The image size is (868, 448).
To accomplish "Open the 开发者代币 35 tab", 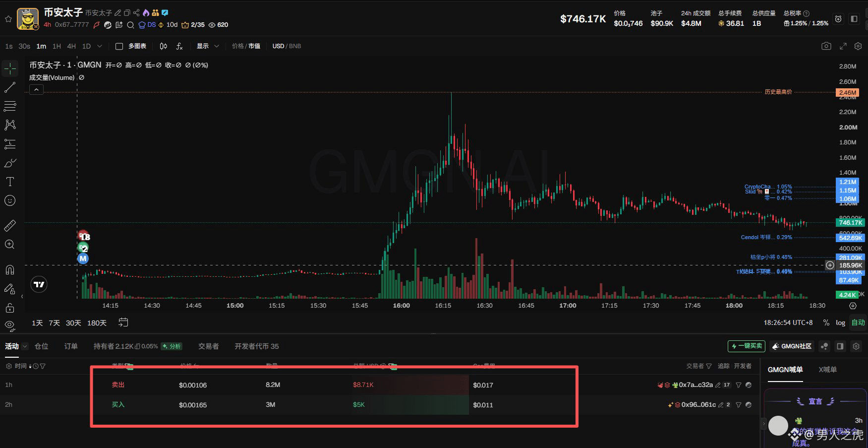I will (x=257, y=346).
